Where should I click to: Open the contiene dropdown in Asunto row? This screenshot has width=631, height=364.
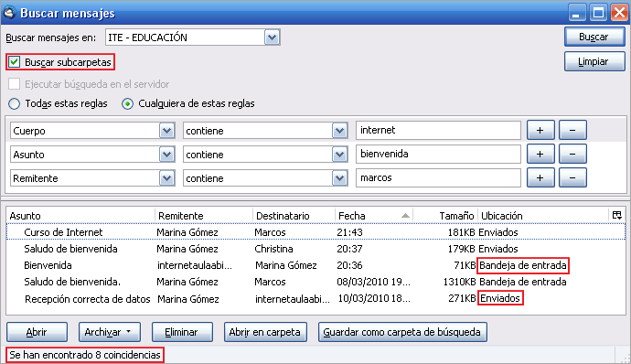pos(339,155)
